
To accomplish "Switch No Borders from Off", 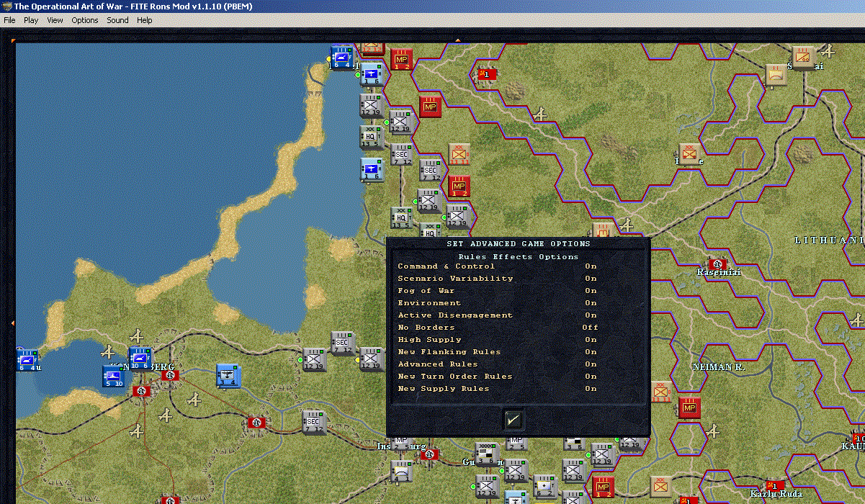I will tap(498, 328).
